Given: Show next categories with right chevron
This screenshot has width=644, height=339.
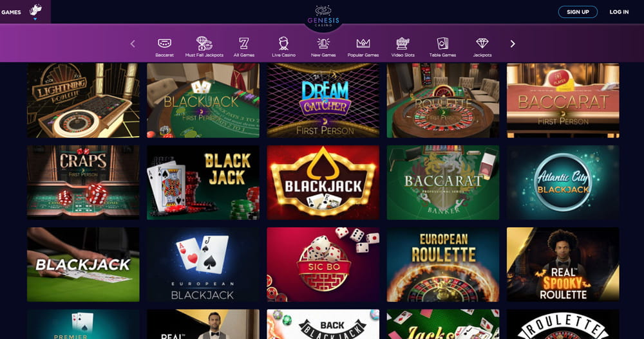Looking at the screenshot, I should point(513,44).
